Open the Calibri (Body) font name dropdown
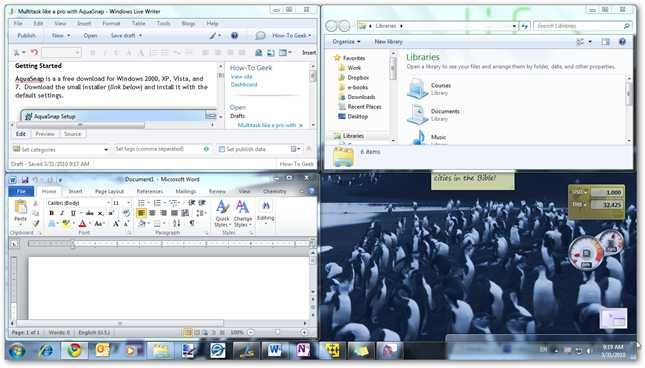Viewport: 645px width, 368px height. [78, 203]
